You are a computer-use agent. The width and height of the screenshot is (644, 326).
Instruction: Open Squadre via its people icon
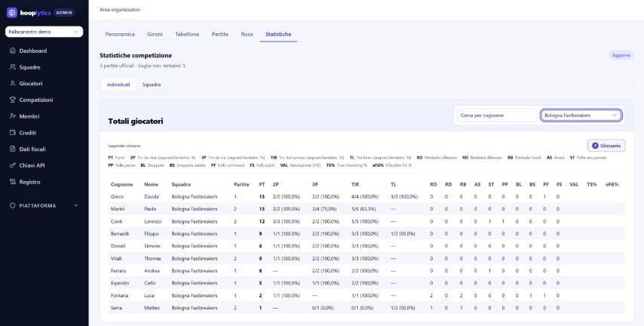click(x=12, y=67)
